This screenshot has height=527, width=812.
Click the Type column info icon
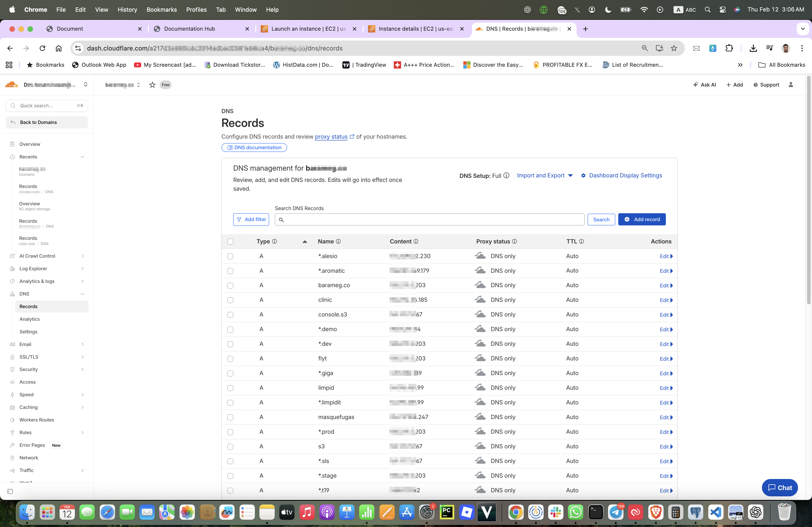274,241
